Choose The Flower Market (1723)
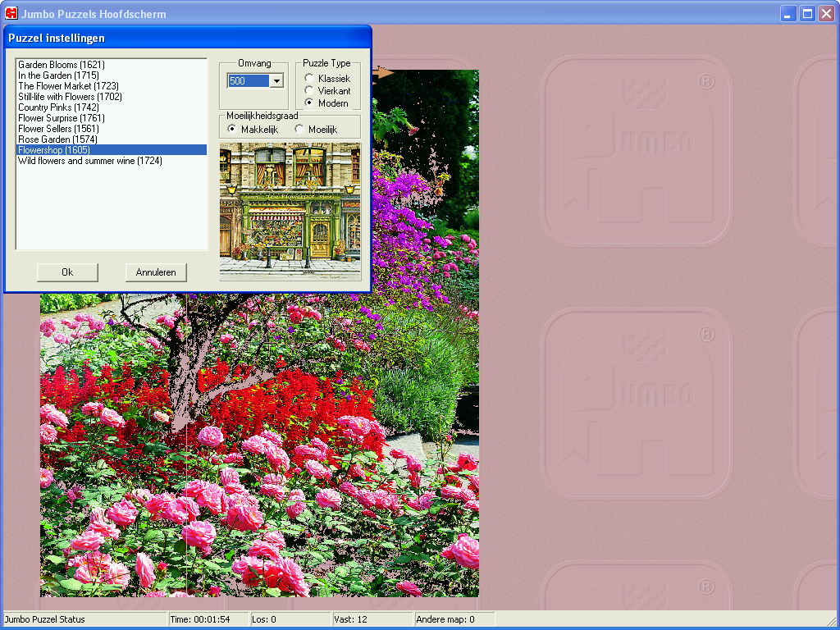The width and height of the screenshot is (840, 630). point(112,86)
